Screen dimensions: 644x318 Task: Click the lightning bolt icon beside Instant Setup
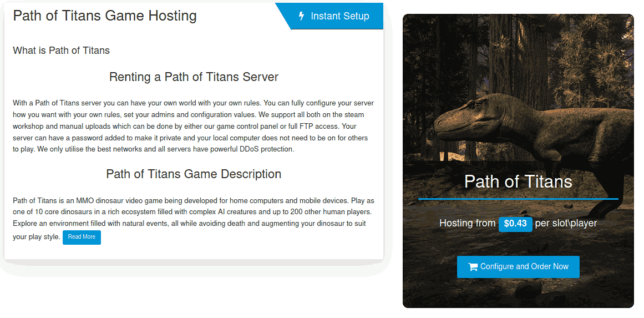click(x=302, y=16)
